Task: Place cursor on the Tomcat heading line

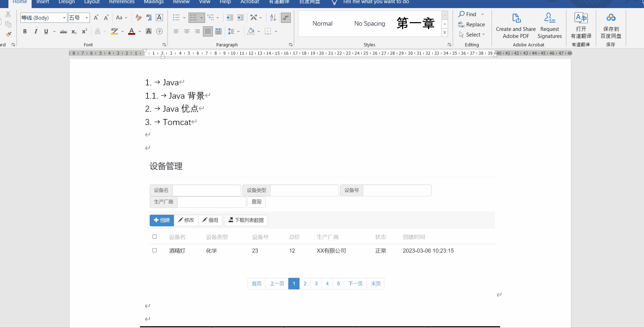Action: (177, 122)
